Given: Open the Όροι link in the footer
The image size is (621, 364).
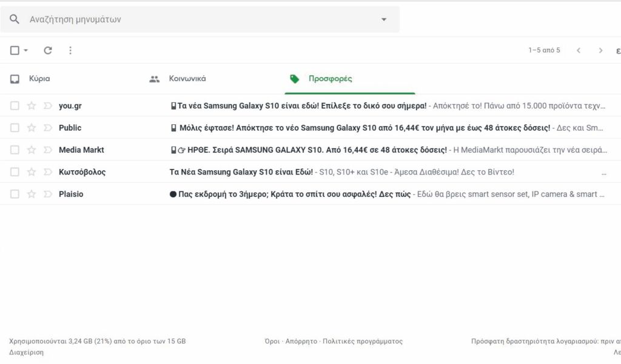Looking at the screenshot, I should click(x=272, y=341).
